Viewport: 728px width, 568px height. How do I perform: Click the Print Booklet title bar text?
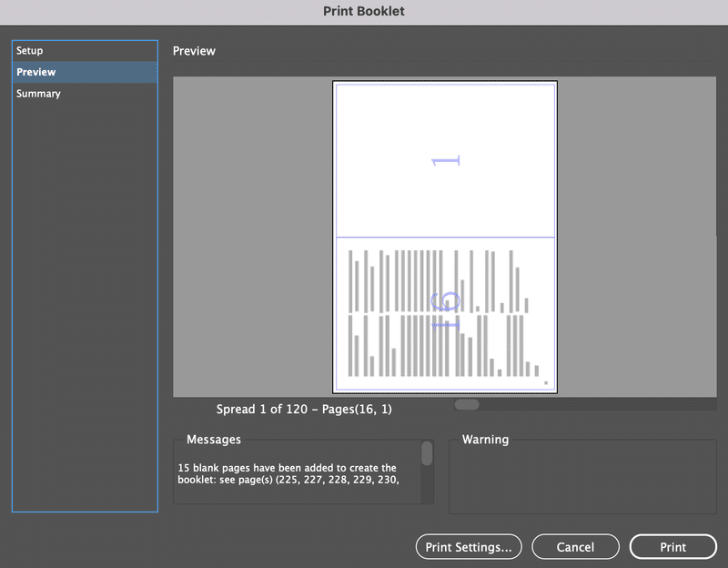363,11
